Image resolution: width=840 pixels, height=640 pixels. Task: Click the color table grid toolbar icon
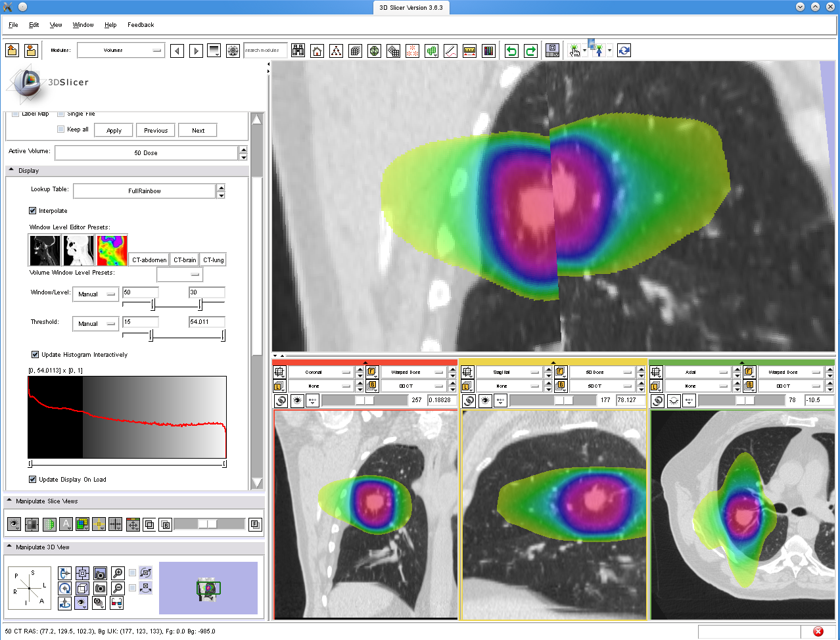tap(488, 51)
